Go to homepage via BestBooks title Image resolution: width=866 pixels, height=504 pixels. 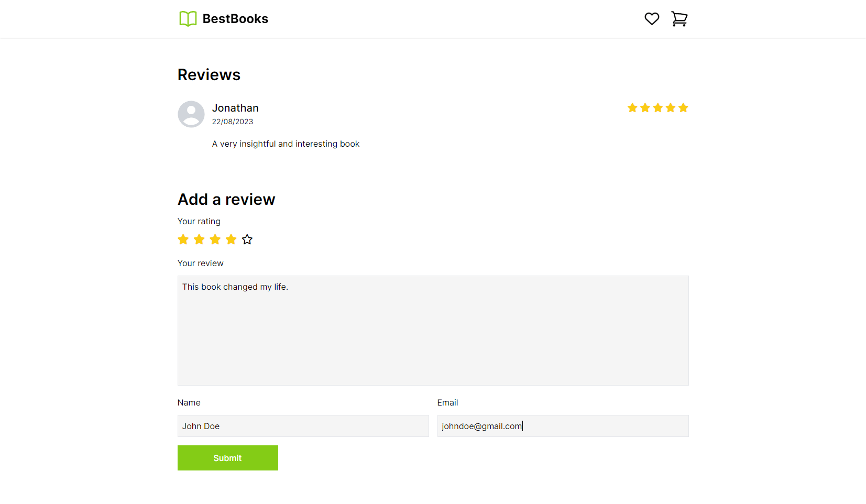(x=235, y=19)
